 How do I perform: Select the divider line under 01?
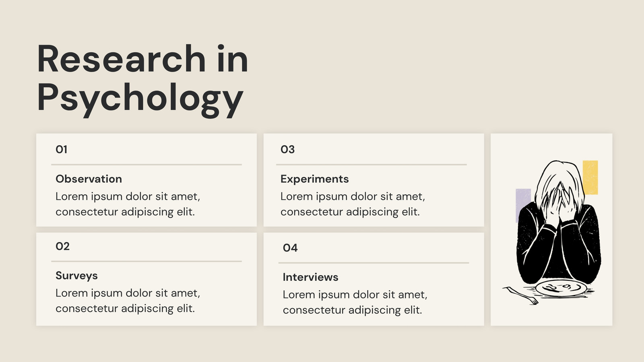click(x=147, y=165)
